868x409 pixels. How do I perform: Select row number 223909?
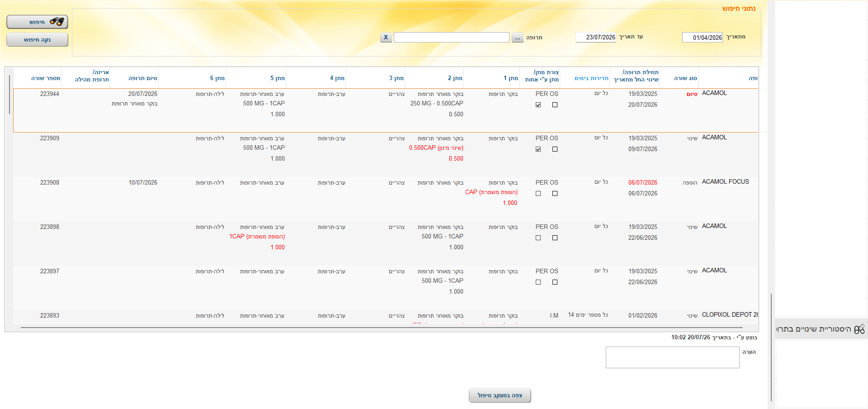pyautogui.click(x=50, y=138)
